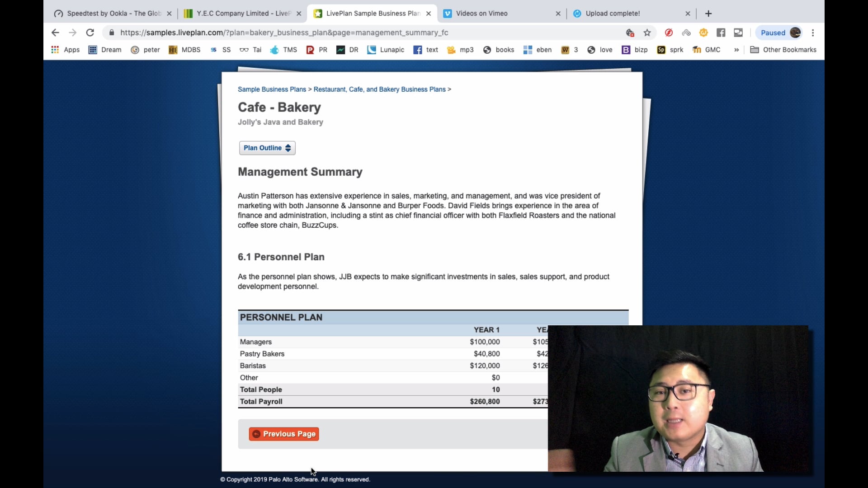Open Chrome three-dot menu

813,33
